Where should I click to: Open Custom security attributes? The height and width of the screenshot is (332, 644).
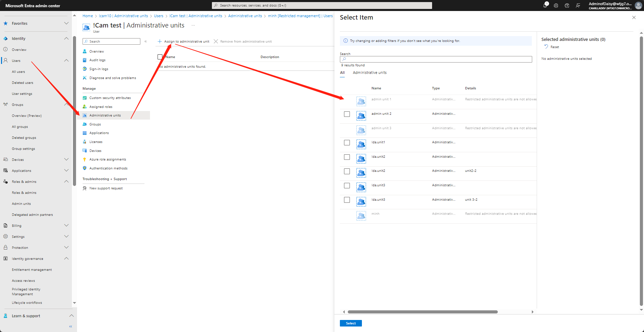tap(110, 98)
